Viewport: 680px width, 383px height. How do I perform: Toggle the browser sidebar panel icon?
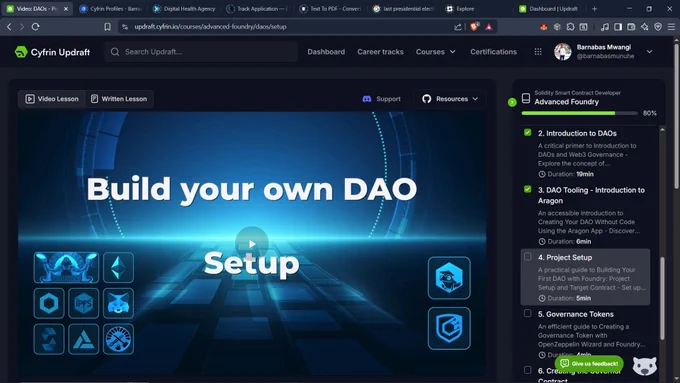618,27
